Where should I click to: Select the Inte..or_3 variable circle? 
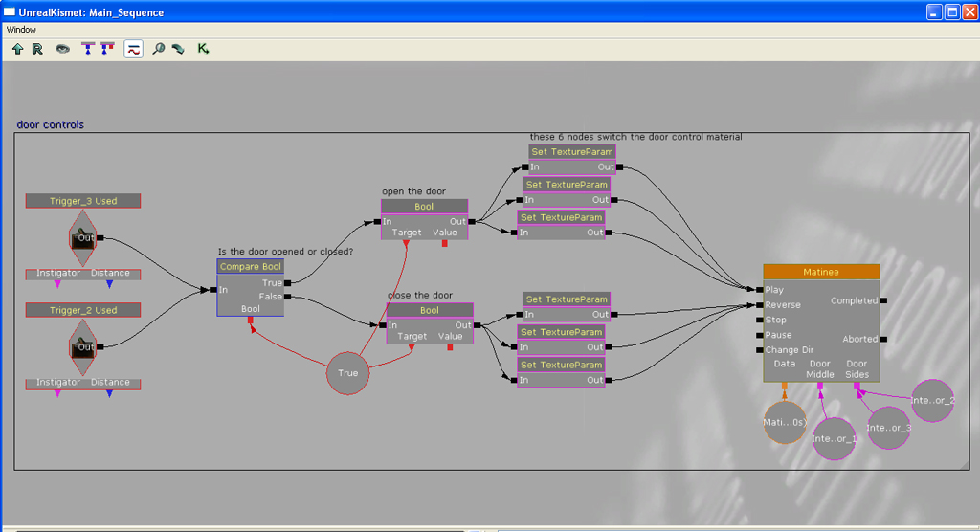click(x=889, y=428)
